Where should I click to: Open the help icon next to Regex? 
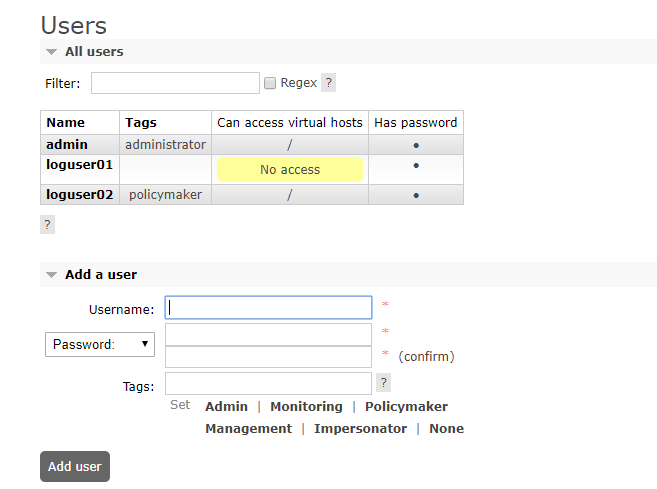[x=328, y=83]
